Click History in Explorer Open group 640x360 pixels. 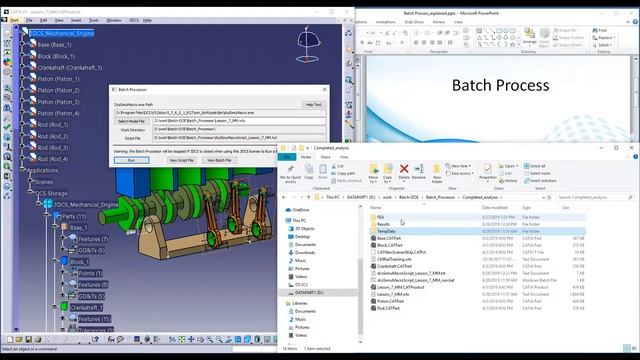(x=508, y=180)
